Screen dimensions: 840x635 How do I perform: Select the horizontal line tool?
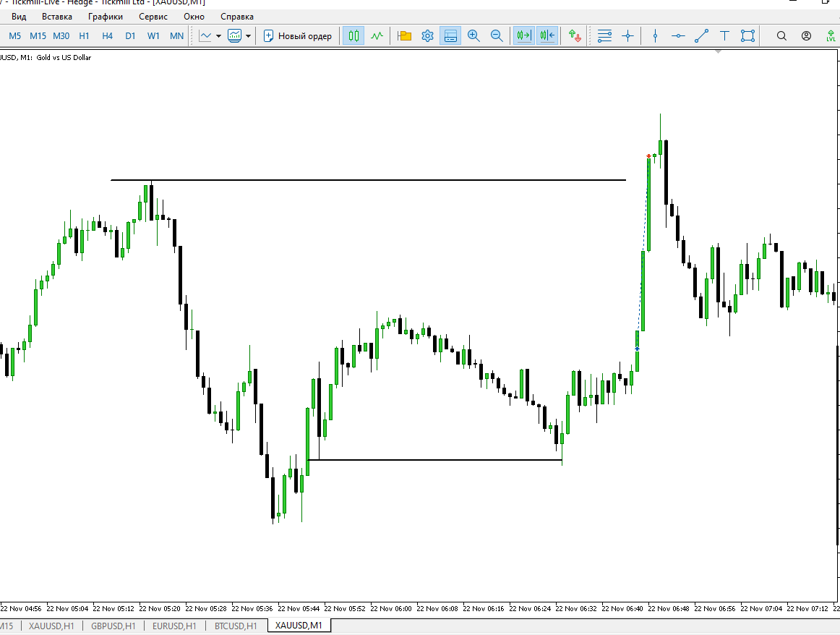(x=678, y=35)
